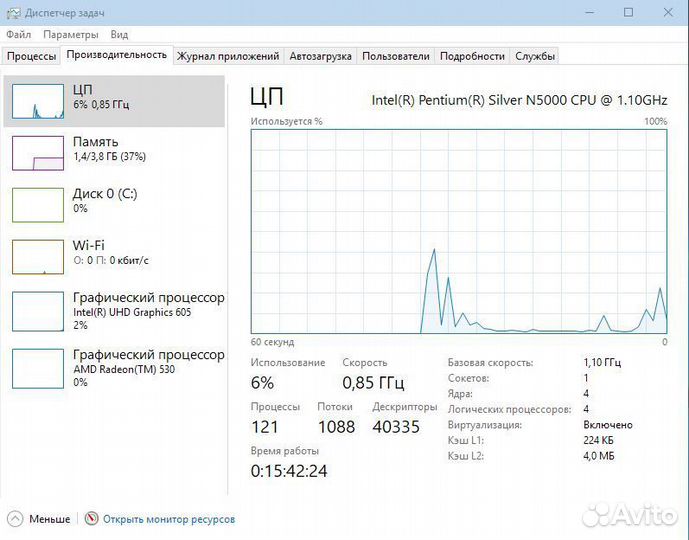Click the 60 секунд axis label
689x540 pixels.
(272, 342)
